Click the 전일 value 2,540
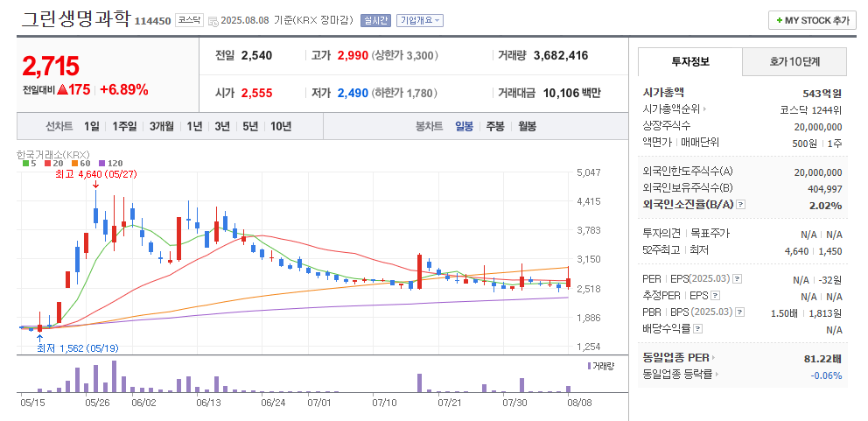868x421 pixels. pos(257,55)
